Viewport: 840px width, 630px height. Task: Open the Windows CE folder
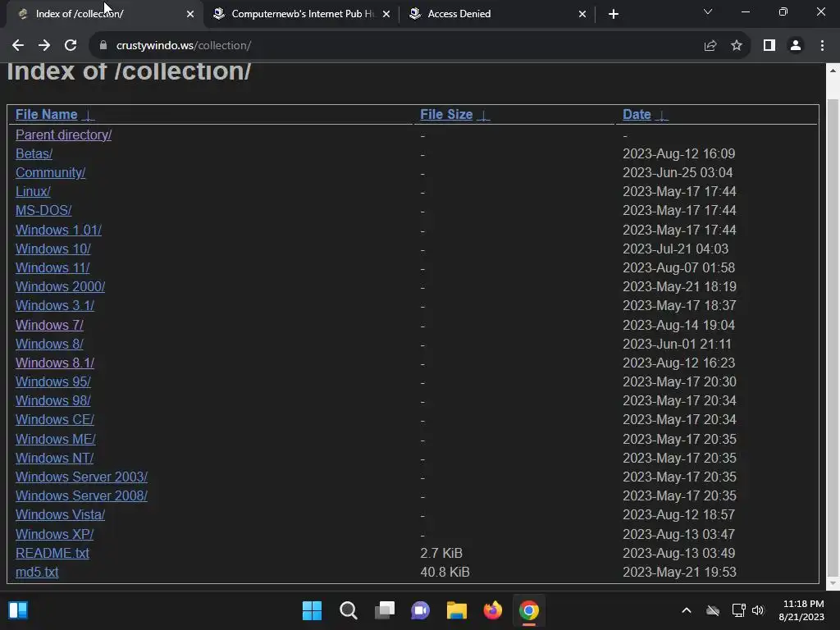coord(55,419)
